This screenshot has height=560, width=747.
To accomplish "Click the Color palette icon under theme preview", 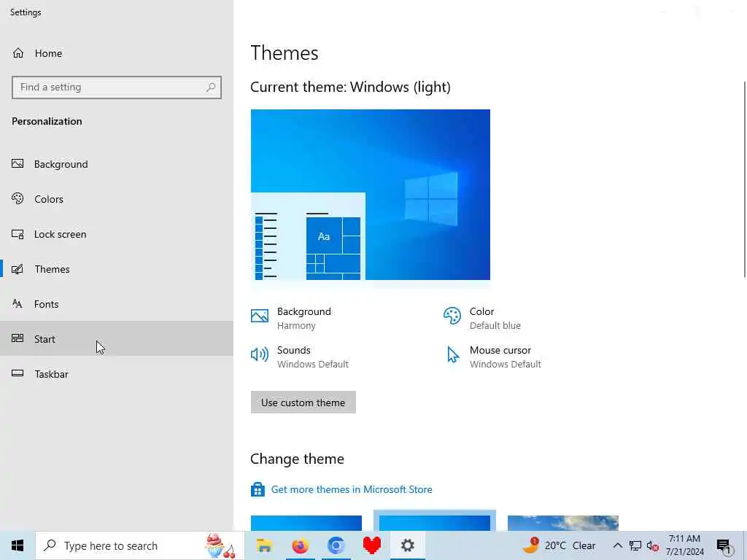I will coord(452,316).
